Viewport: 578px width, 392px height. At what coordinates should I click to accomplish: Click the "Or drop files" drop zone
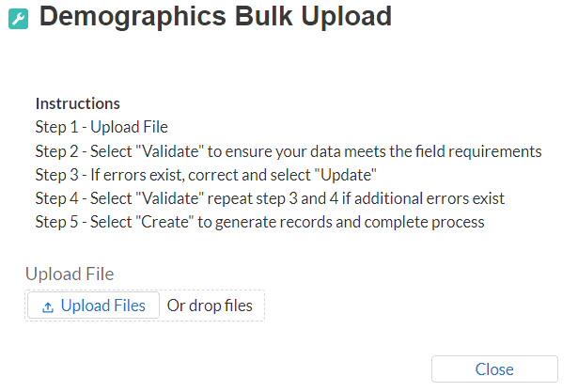tap(210, 306)
